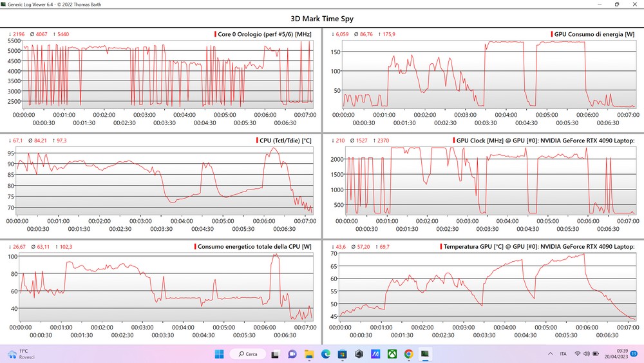Click the battery status tray icon

(x=596, y=354)
